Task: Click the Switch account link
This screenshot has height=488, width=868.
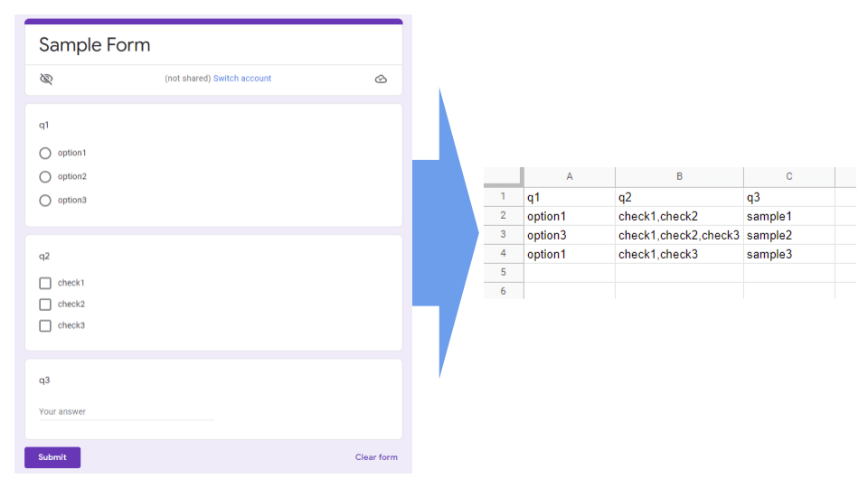Action: tap(242, 79)
